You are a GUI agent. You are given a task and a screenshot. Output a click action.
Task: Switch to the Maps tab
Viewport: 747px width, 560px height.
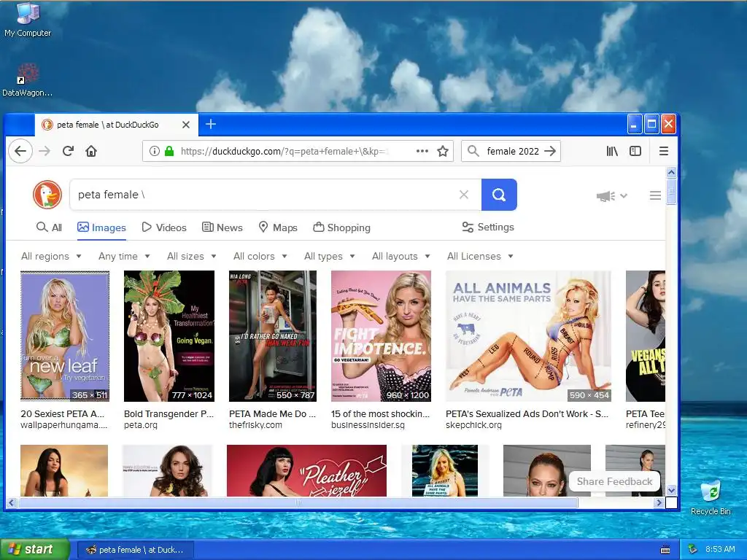[x=278, y=227]
